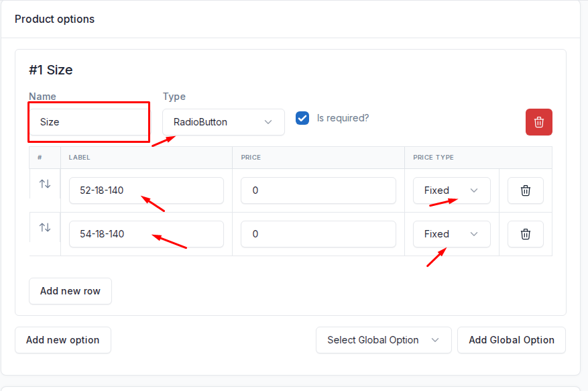Click the Add new option button

coord(62,340)
